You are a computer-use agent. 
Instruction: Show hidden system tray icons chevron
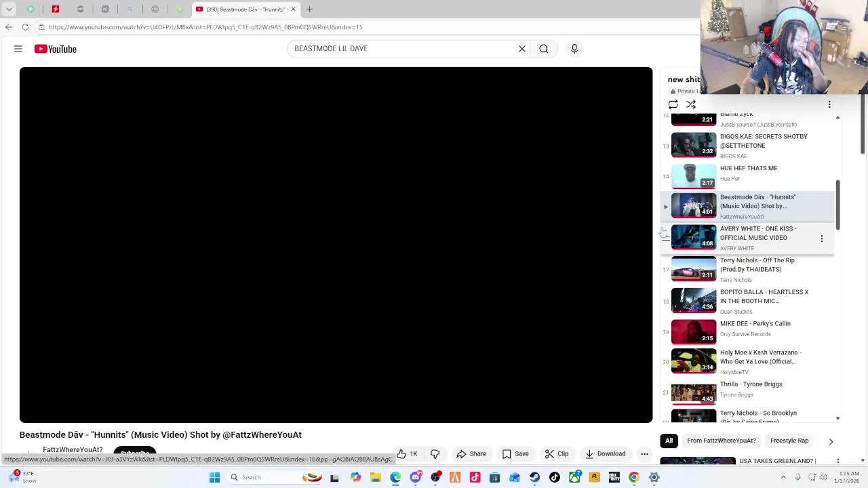click(x=783, y=477)
